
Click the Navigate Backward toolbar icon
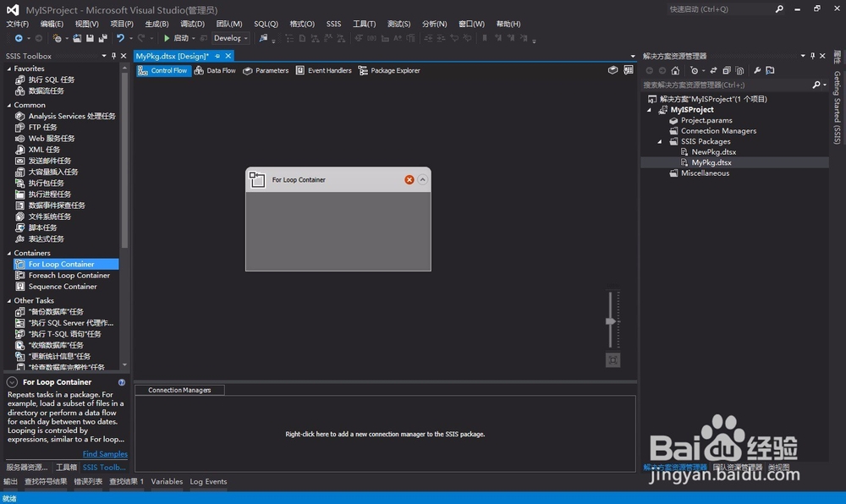[x=19, y=38]
